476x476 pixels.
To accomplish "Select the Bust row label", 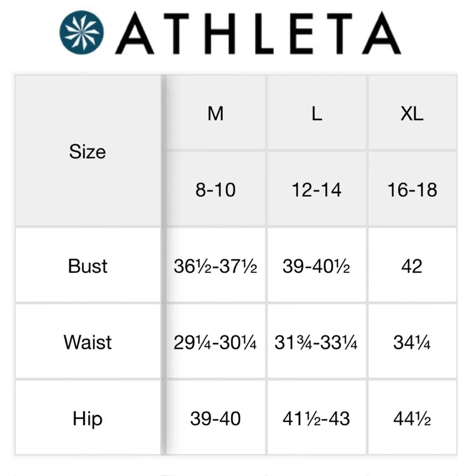I will tap(88, 266).
